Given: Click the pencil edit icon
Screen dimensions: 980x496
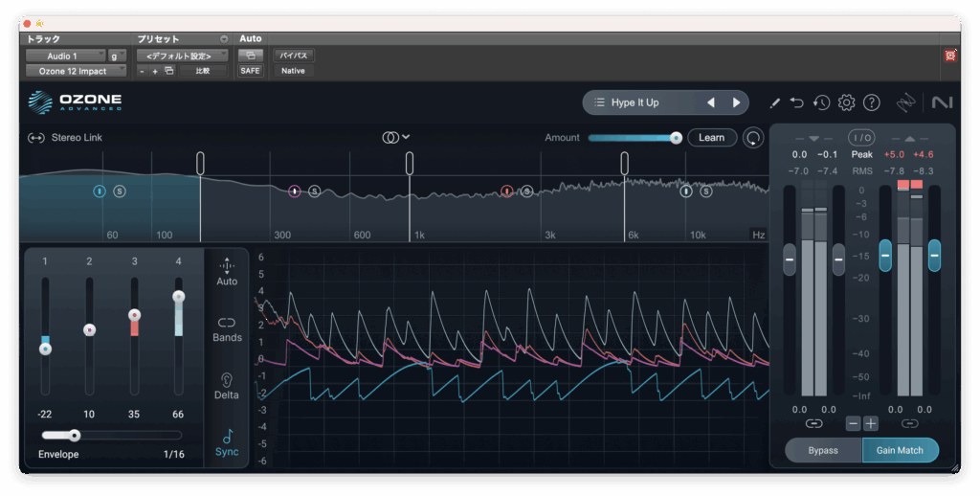Looking at the screenshot, I should pos(774,102).
